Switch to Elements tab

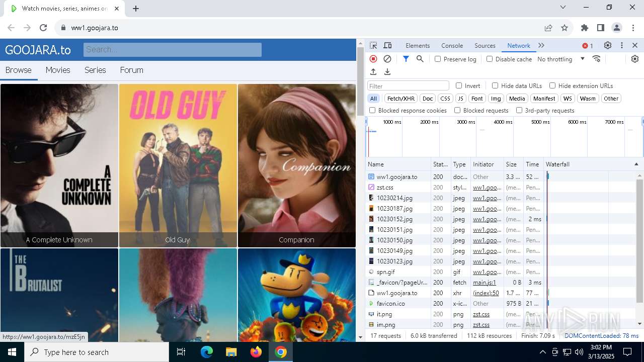point(418,45)
